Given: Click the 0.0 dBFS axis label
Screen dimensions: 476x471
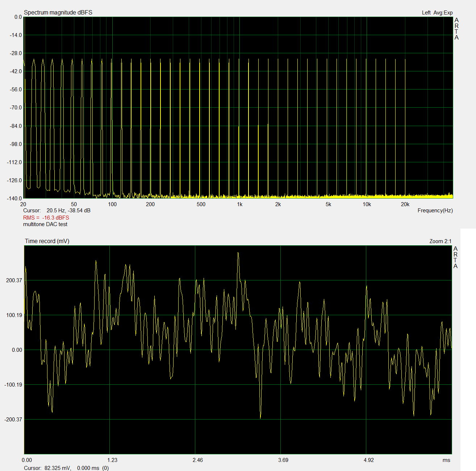Looking at the screenshot, I should coord(18,17).
